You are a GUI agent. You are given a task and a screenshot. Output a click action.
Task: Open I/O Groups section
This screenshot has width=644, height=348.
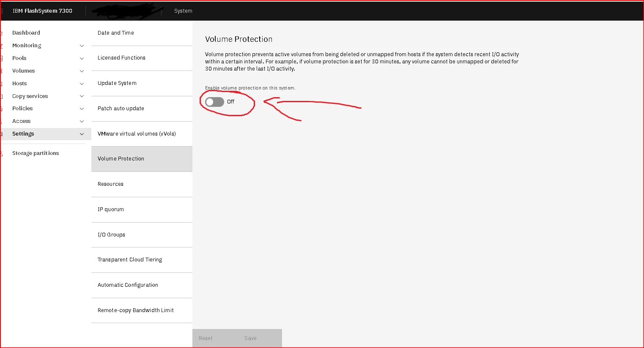142,235
